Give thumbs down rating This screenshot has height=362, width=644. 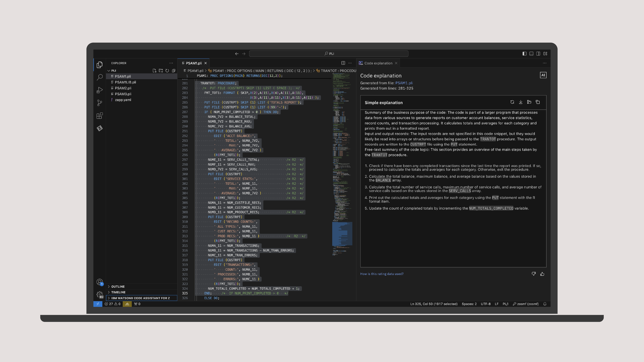point(534,274)
